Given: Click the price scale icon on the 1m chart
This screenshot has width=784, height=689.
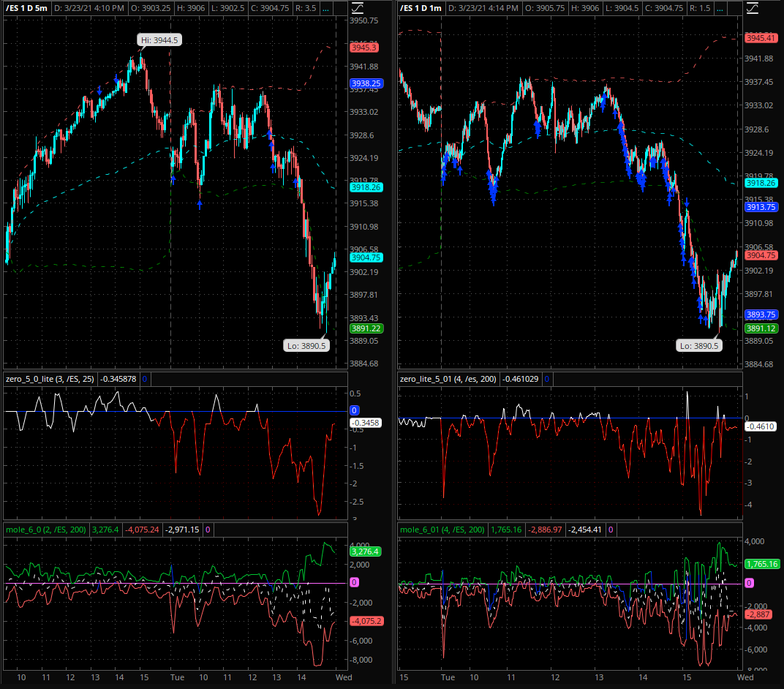Looking at the screenshot, I should pos(751,8).
